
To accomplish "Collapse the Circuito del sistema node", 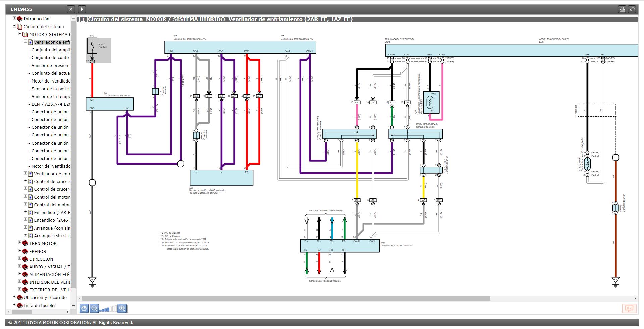I will click(x=14, y=26).
